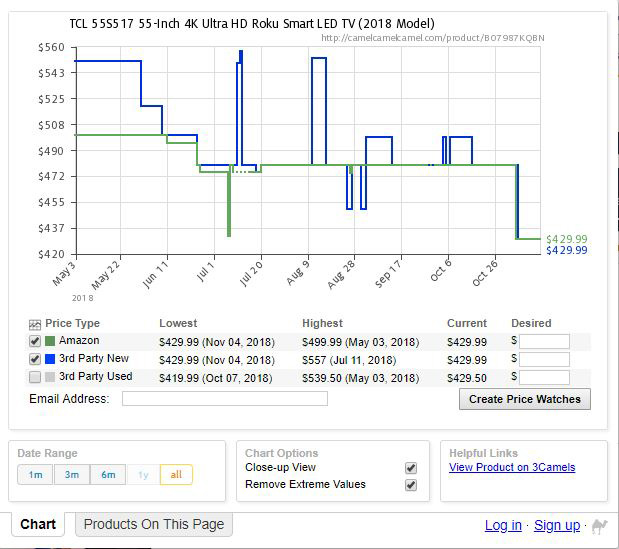Select the 1y date range

pyautogui.click(x=143, y=474)
